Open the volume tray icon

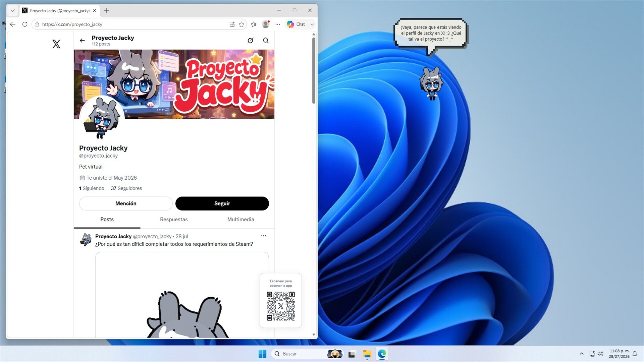(x=600, y=354)
